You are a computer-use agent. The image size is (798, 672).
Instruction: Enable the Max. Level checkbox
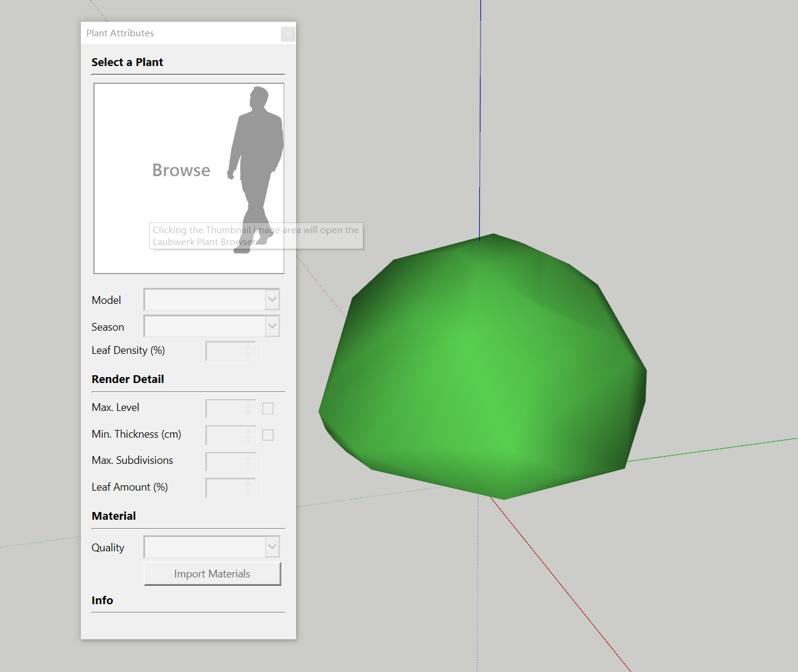point(268,409)
